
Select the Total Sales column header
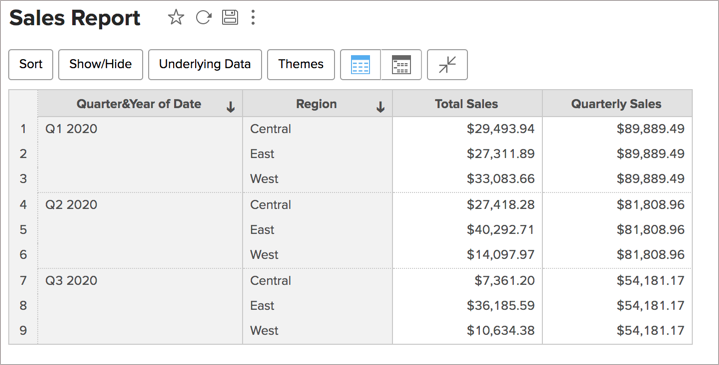click(467, 104)
